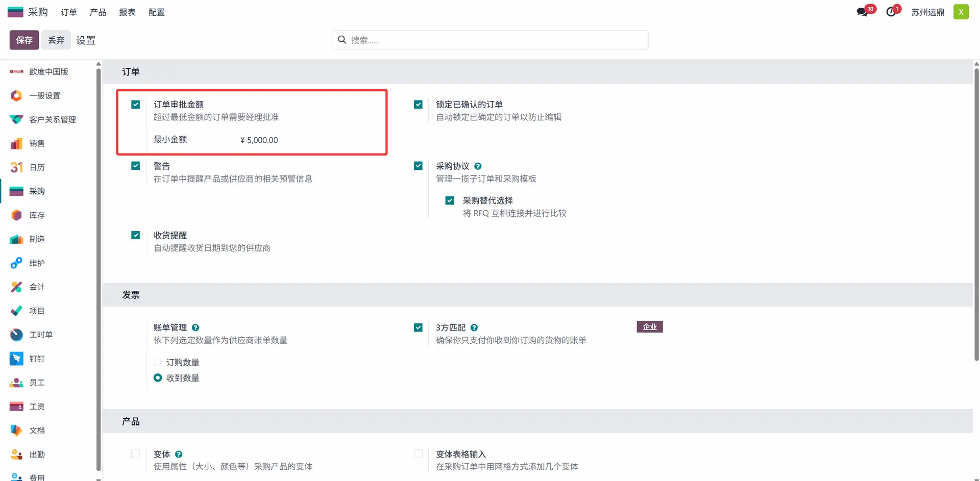Click the help icon next to 变体
Image resolution: width=980 pixels, height=481 pixels.
179,454
